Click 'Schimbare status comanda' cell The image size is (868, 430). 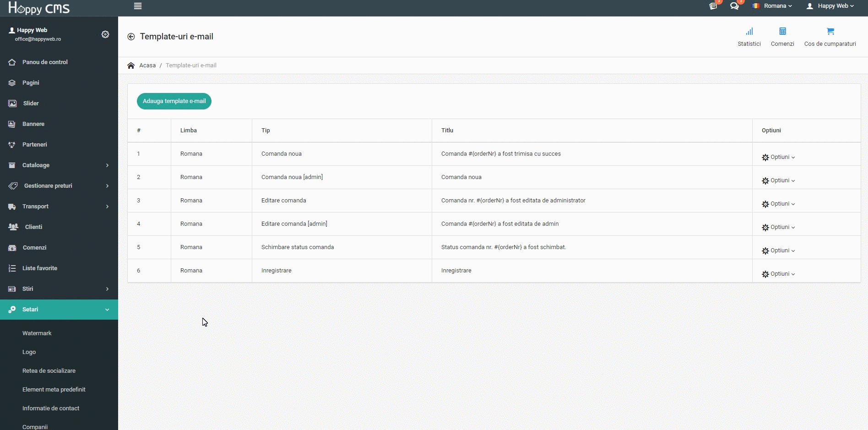pos(298,247)
